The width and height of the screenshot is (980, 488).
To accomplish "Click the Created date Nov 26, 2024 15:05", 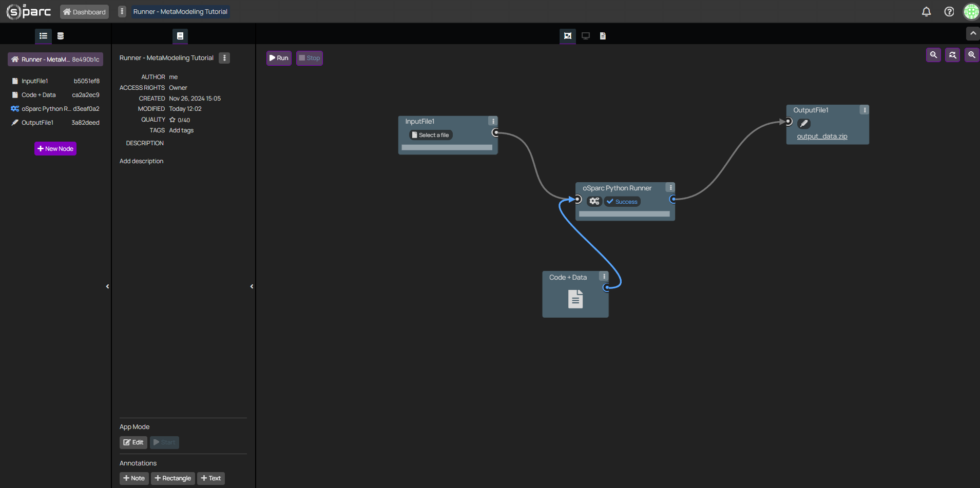I will point(195,99).
